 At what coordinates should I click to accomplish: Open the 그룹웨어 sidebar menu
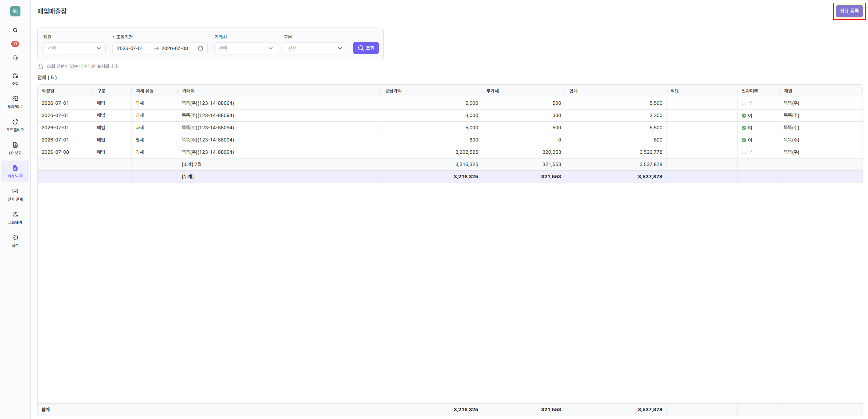(x=15, y=218)
